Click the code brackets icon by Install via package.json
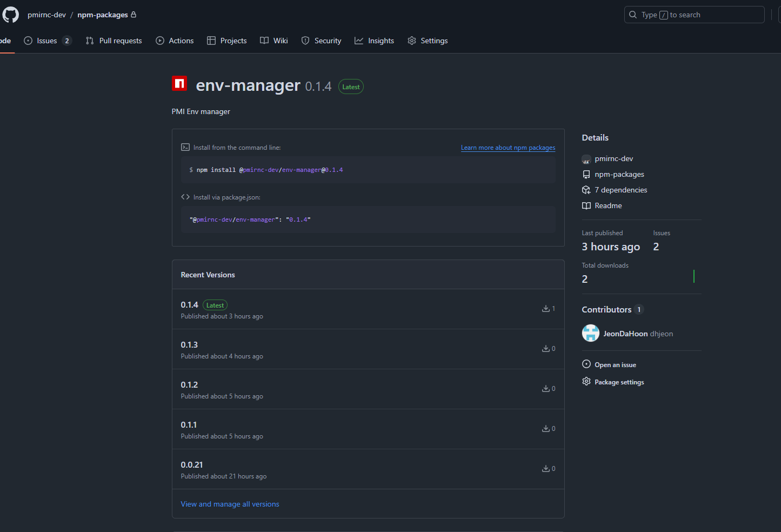 (185, 197)
